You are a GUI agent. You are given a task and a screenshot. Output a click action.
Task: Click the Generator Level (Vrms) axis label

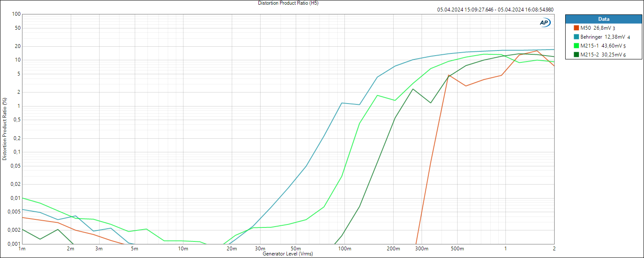[x=288, y=254]
